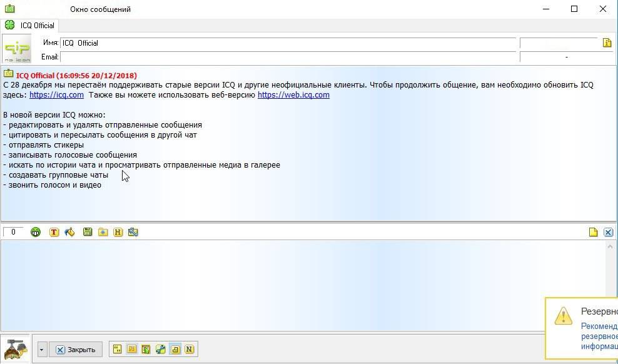Screen dimensions: 618x364
Task: Click the QIP no-icon contact avatar
Action: 17,48
